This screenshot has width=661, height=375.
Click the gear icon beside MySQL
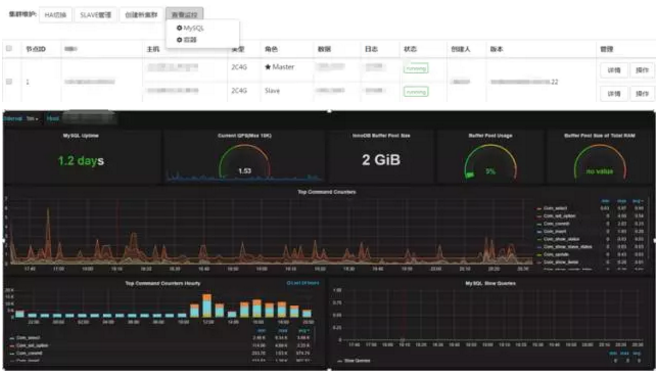tap(179, 28)
